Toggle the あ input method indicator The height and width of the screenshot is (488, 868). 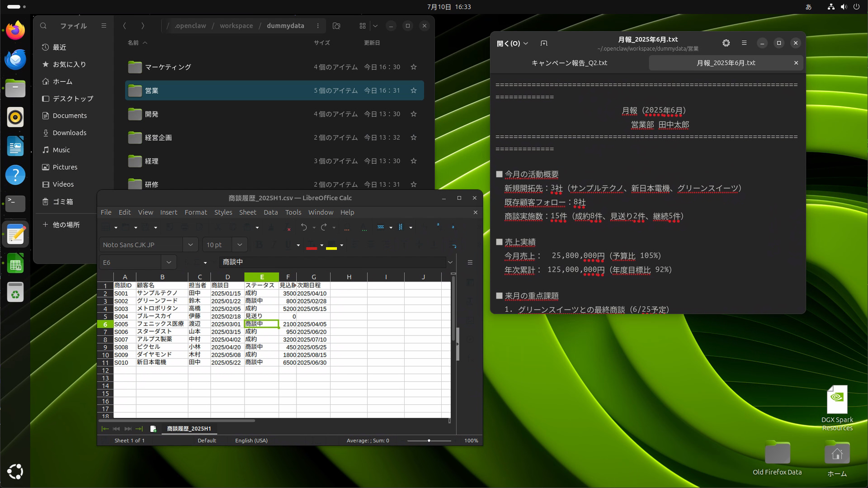tap(808, 7)
